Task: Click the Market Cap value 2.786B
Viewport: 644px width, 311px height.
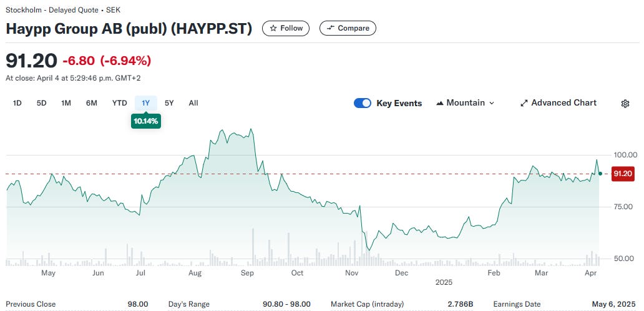Action: [x=461, y=304]
